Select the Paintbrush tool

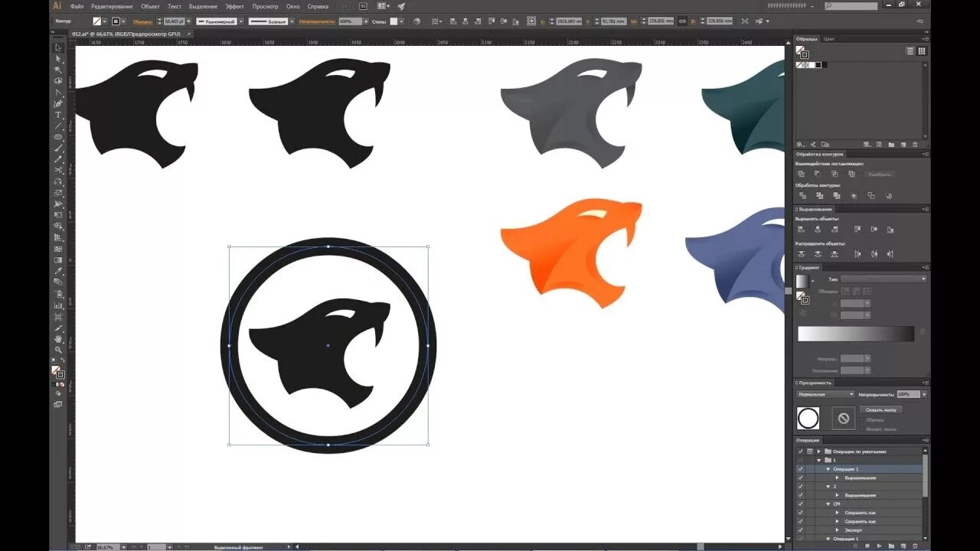click(x=58, y=148)
